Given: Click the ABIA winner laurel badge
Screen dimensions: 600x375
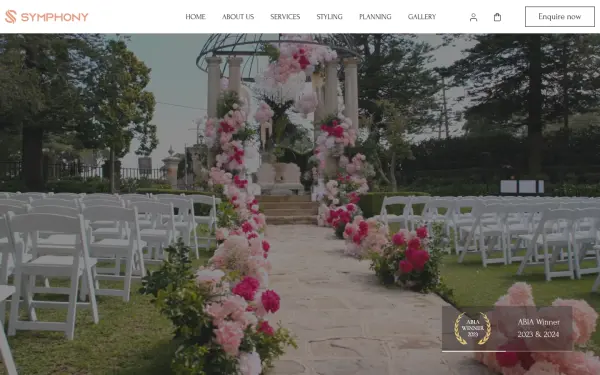Looking at the screenshot, I should click(472, 328).
